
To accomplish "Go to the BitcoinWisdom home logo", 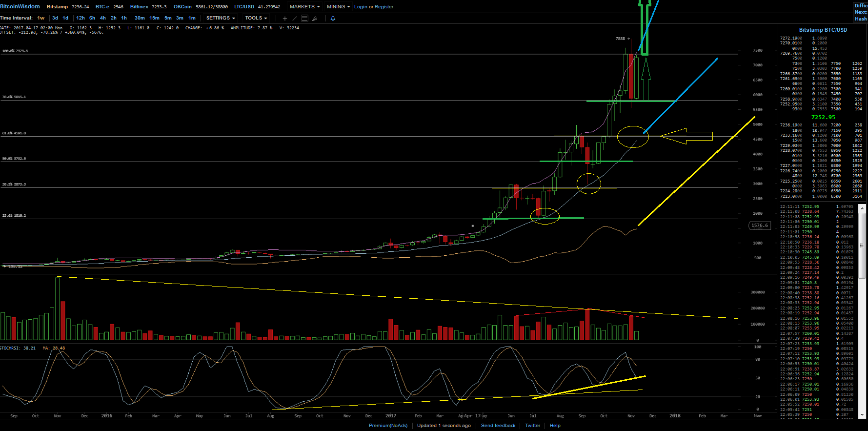I will 20,6.
